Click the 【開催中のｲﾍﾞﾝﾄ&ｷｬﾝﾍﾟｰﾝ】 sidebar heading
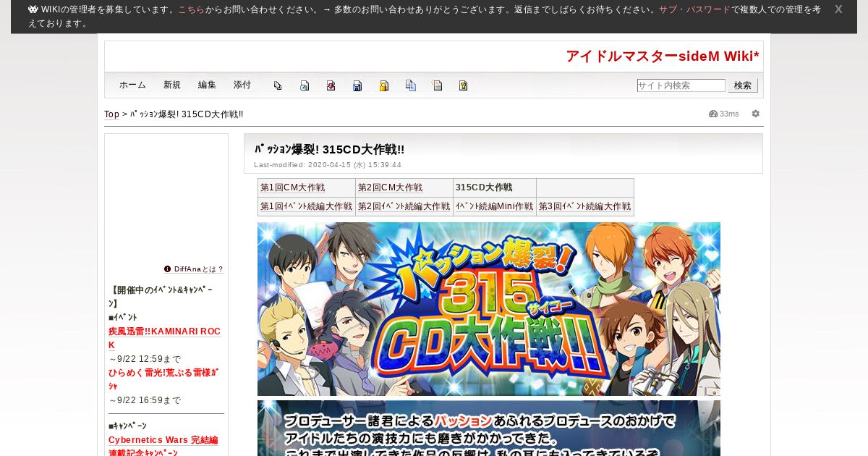The height and width of the screenshot is (456, 868). [161, 297]
